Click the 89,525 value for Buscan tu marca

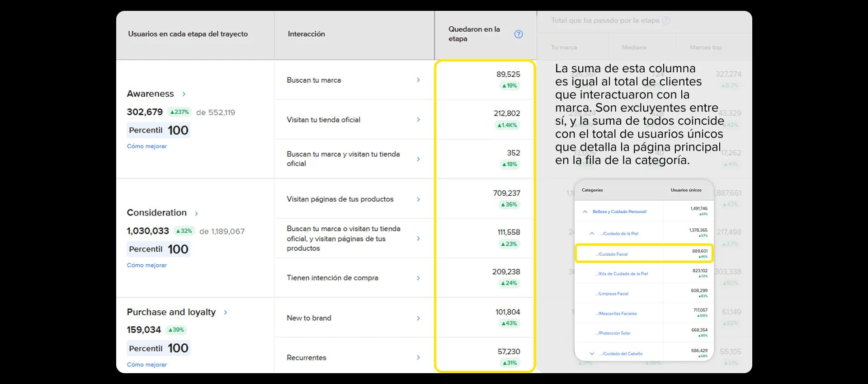point(508,74)
